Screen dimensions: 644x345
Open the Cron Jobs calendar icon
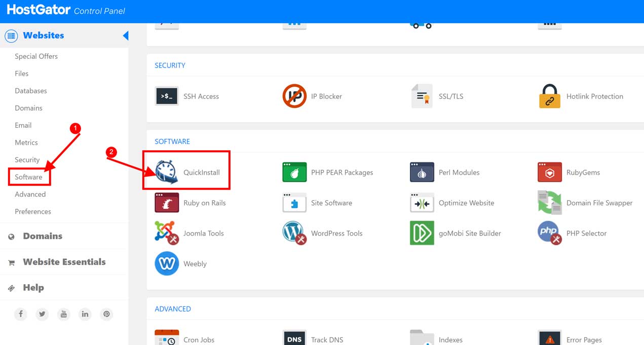(x=167, y=337)
